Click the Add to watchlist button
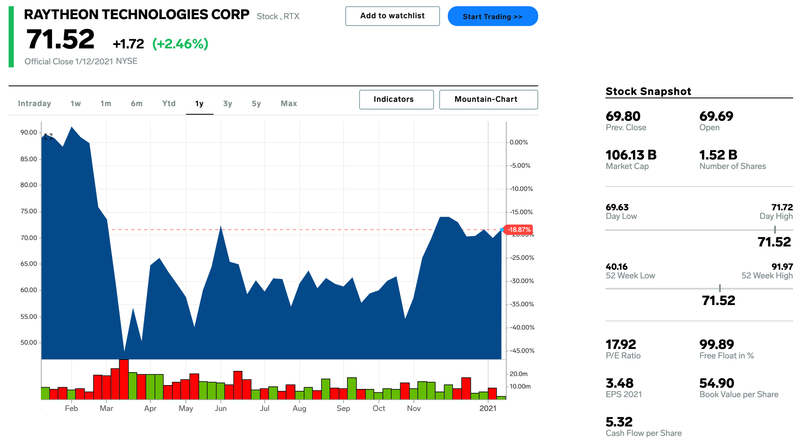 pos(392,16)
